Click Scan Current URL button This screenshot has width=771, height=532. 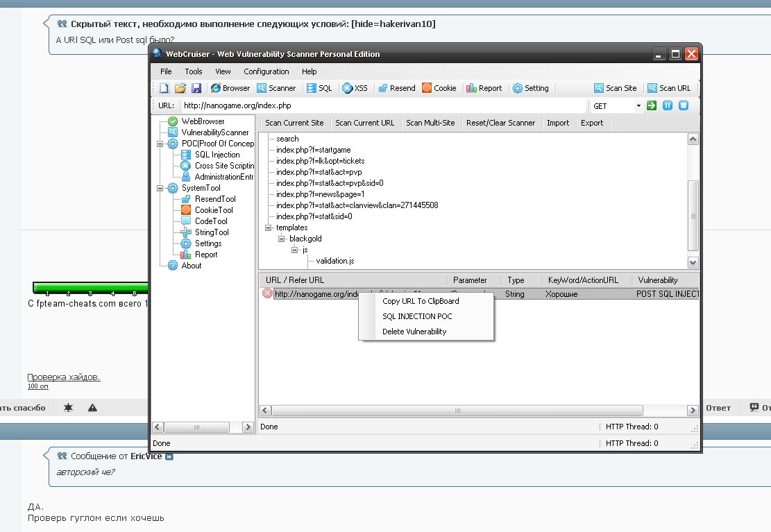click(364, 123)
